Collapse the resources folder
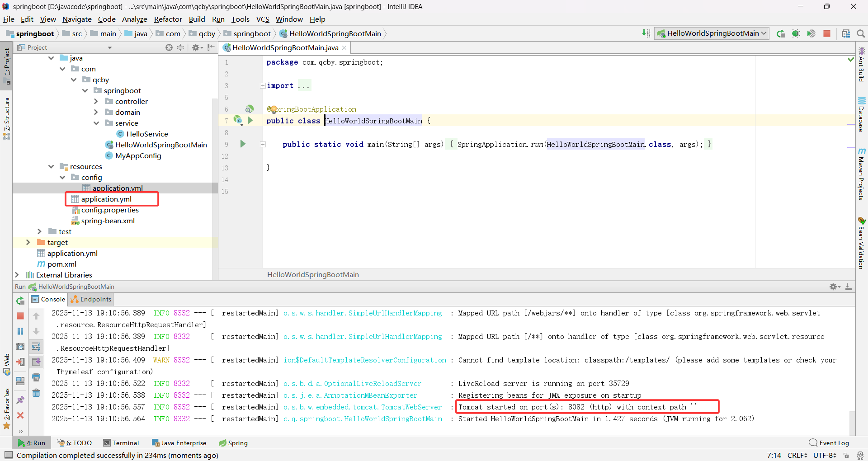 click(x=51, y=166)
